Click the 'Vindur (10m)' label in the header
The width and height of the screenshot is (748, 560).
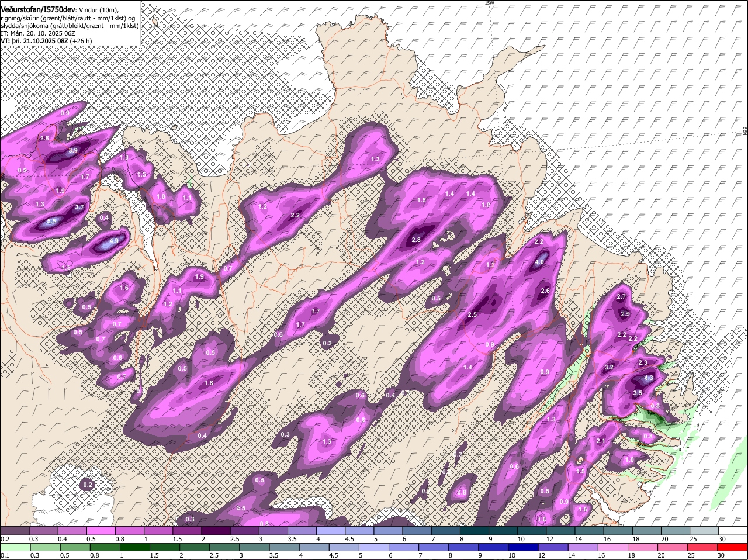(x=99, y=10)
